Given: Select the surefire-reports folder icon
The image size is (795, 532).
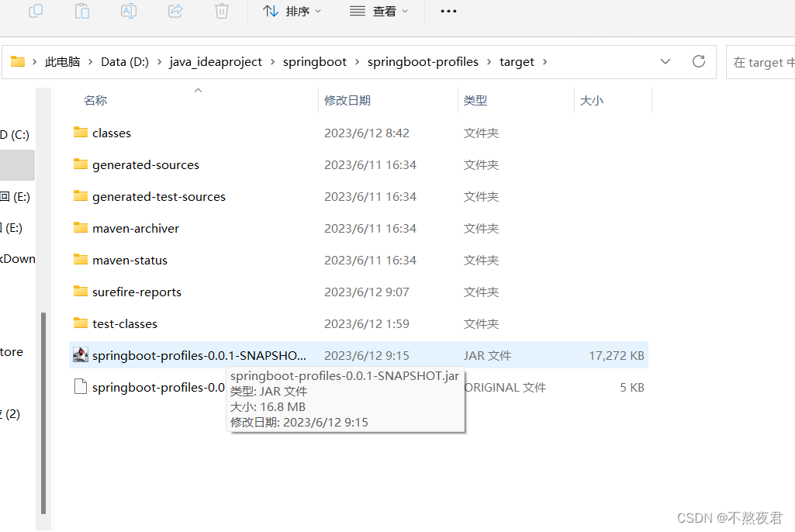Looking at the screenshot, I should [81, 291].
